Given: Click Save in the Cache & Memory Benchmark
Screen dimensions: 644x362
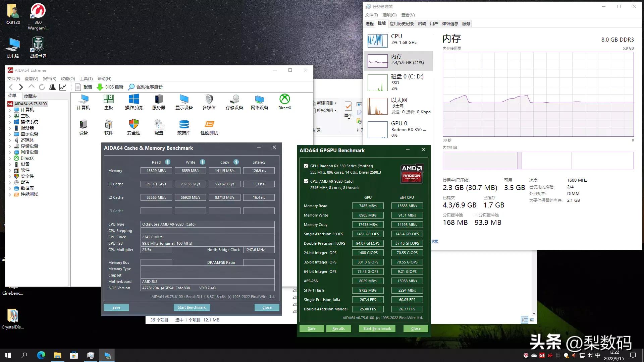Looking at the screenshot, I should [x=116, y=307].
